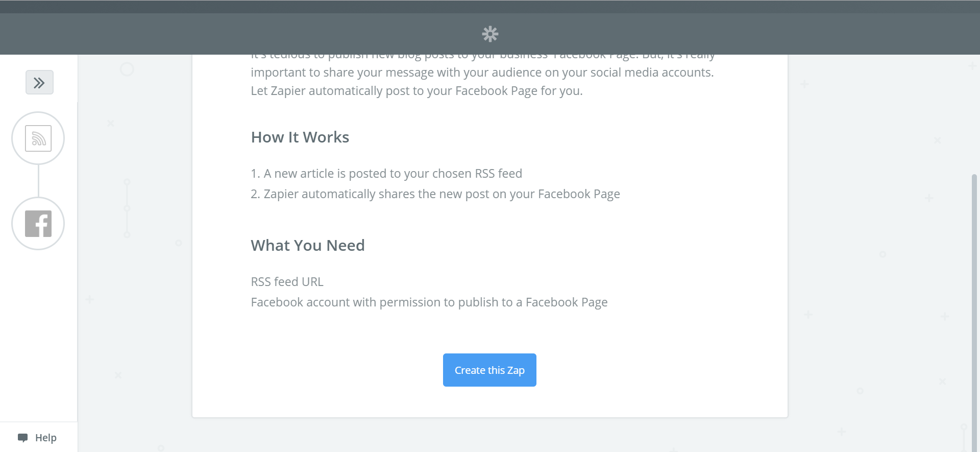This screenshot has height=452, width=980.
Task: Click the connector line between RSS and Facebook steps
Action: click(38, 181)
